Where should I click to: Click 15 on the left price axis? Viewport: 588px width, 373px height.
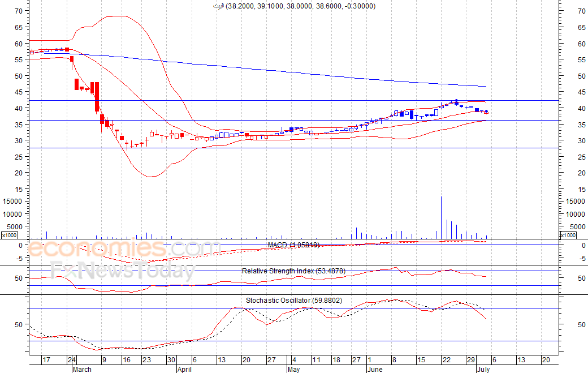18,190
